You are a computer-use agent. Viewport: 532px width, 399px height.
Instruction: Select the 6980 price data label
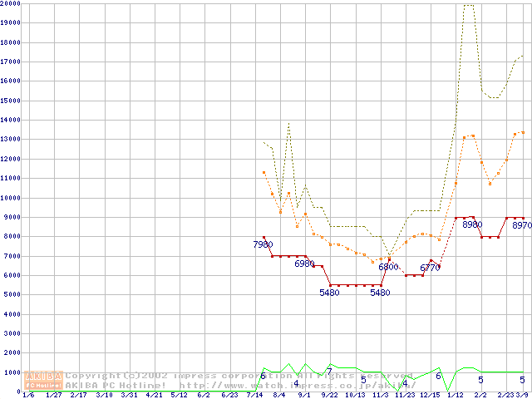click(x=305, y=264)
